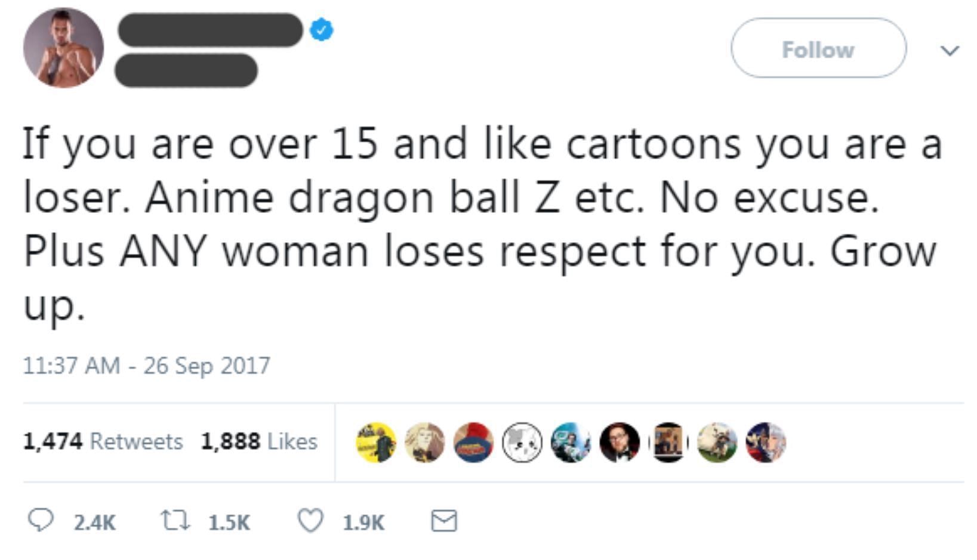This screenshot has width=977, height=560.
Task: Open the tweet timestamp 26 Sep 2017
Action: [x=146, y=365]
